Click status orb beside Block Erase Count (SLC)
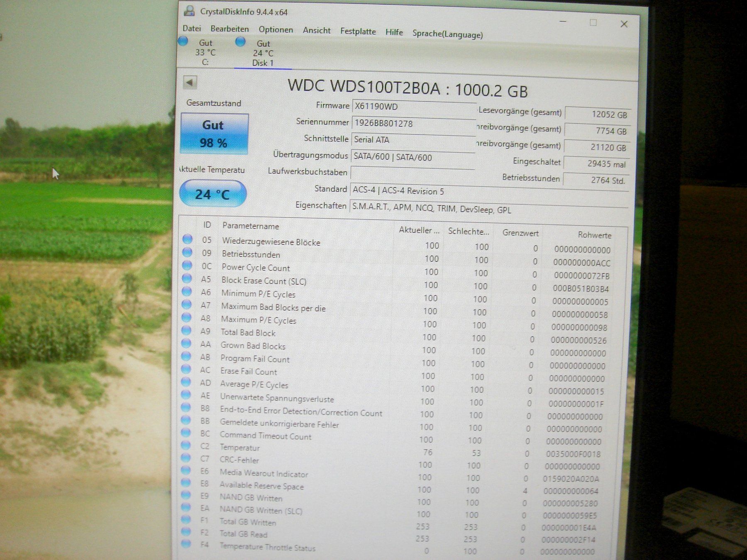The width and height of the screenshot is (747, 560). pyautogui.click(x=187, y=278)
